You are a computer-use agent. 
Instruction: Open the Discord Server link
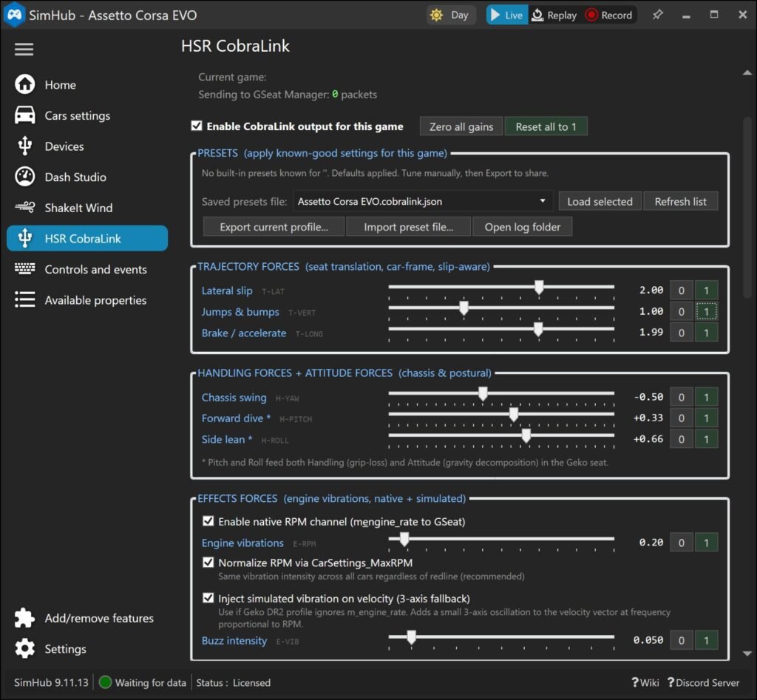(704, 682)
